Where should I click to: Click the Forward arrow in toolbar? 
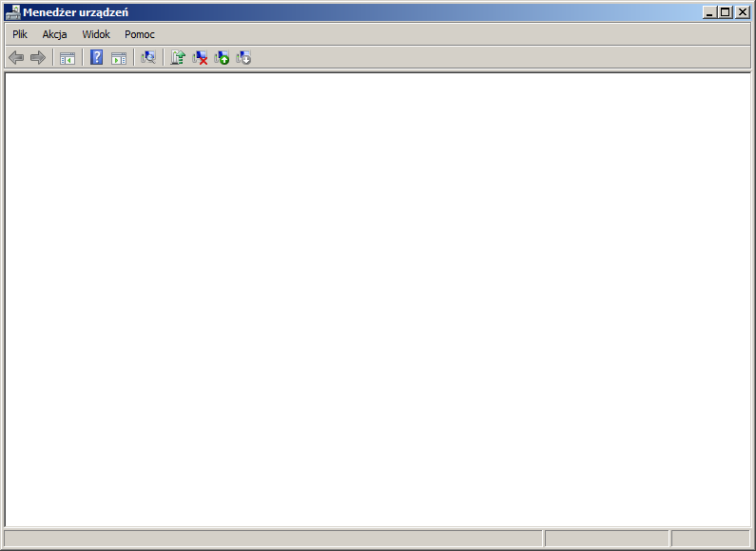38,58
